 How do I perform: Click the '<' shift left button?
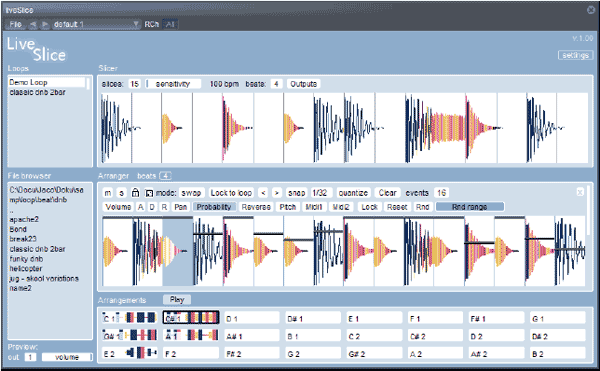coord(263,193)
